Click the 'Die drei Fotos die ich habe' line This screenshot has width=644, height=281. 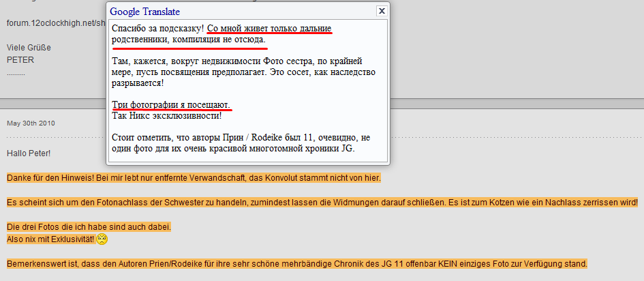(89, 226)
